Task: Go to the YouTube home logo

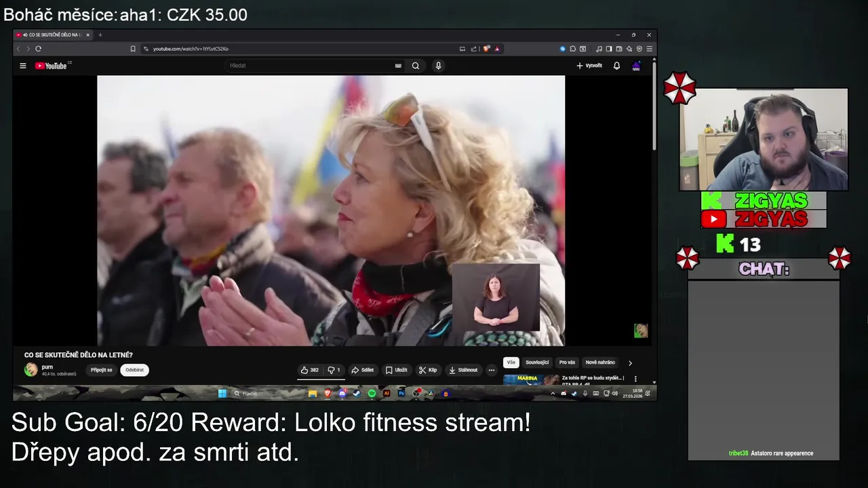Action: tap(52, 66)
